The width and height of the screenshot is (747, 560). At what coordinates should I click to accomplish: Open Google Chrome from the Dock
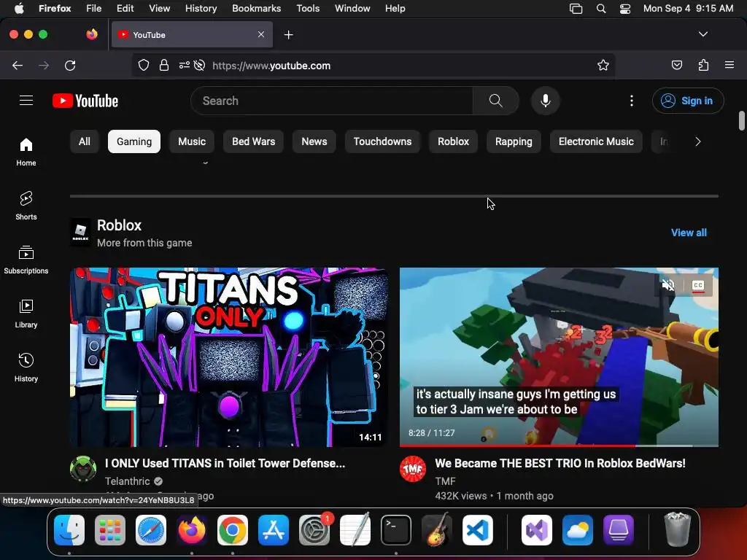(233, 530)
